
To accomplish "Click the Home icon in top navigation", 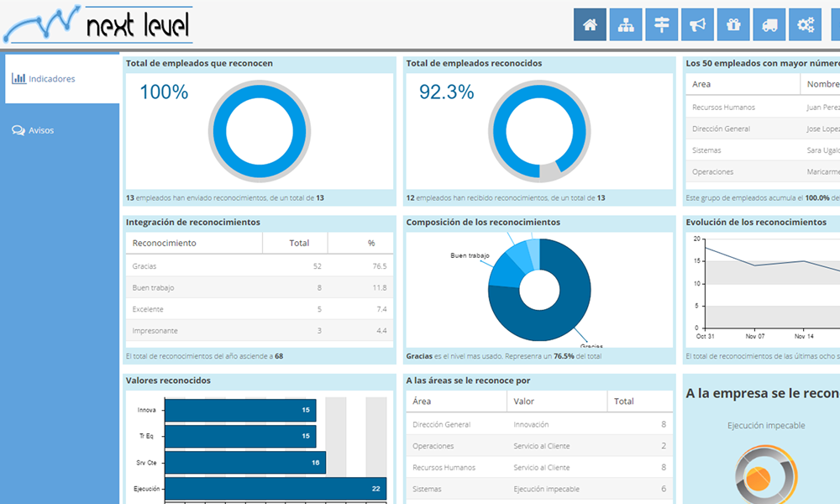I will pyautogui.click(x=590, y=24).
